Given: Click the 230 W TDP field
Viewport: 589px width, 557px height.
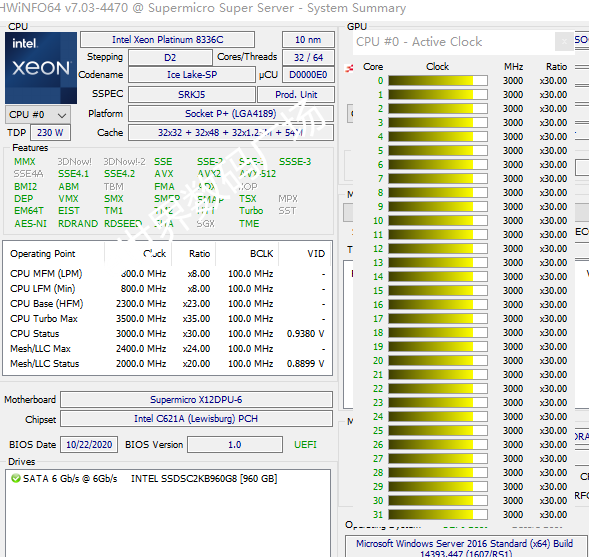Looking at the screenshot, I should pyautogui.click(x=50, y=133).
